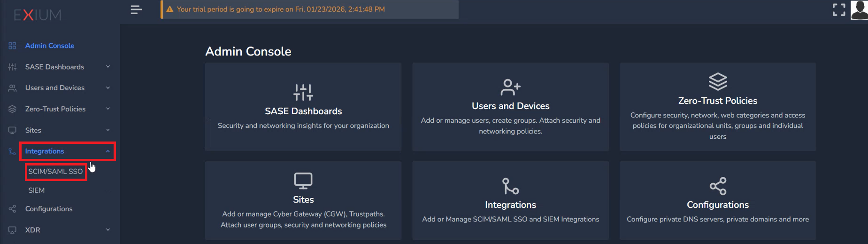This screenshot has width=868, height=244.
Task: Open Zero-Trust Policies sidebar menu
Action: click(55, 109)
